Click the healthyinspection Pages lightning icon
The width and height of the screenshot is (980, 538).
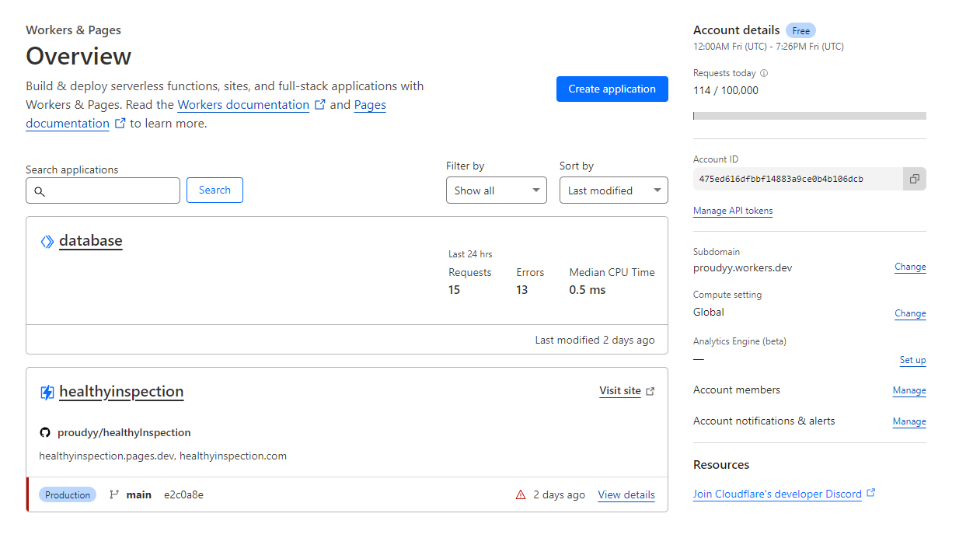coord(47,393)
